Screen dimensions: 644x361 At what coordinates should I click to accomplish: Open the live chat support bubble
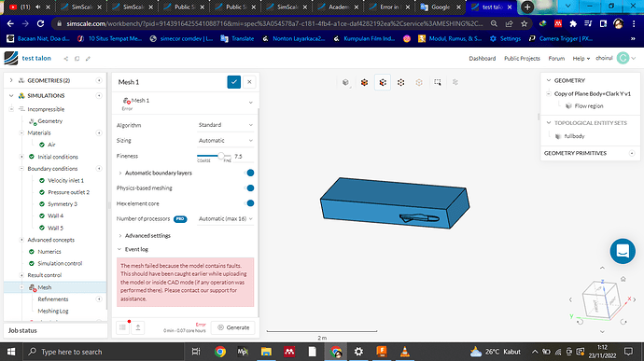(x=623, y=251)
